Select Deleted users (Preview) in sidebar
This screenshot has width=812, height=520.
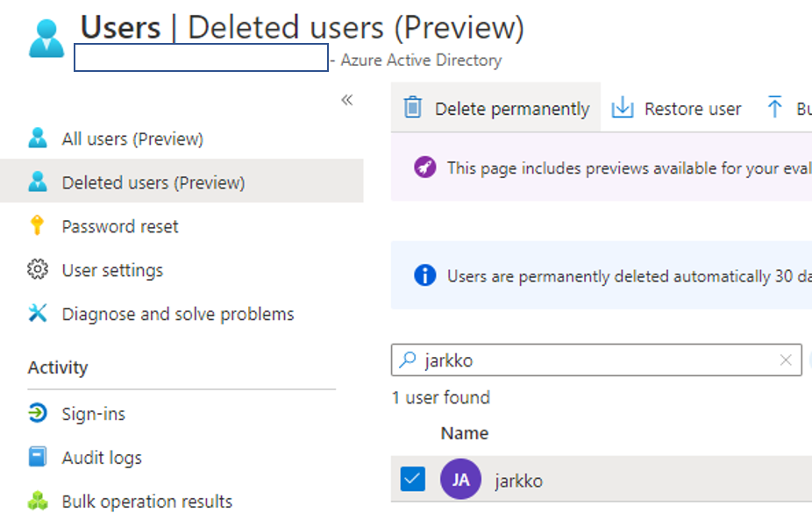(153, 182)
